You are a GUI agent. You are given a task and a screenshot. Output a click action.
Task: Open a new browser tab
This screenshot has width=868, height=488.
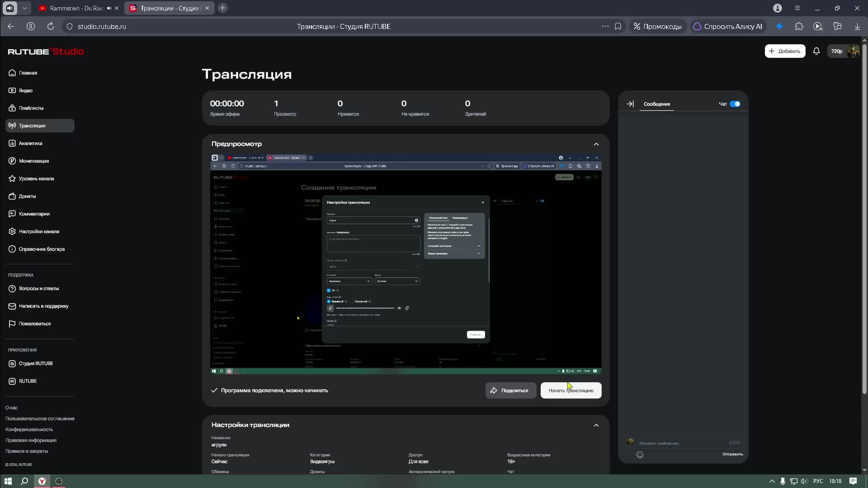pos(222,8)
